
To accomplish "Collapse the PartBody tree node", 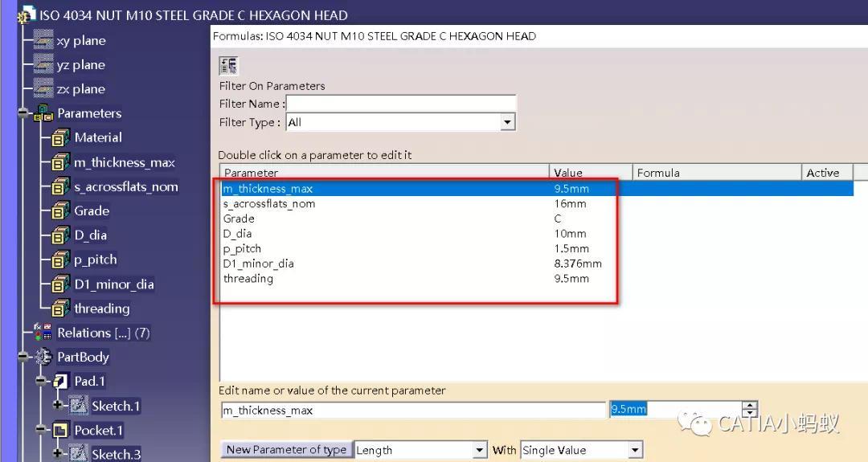I will pos(23,357).
